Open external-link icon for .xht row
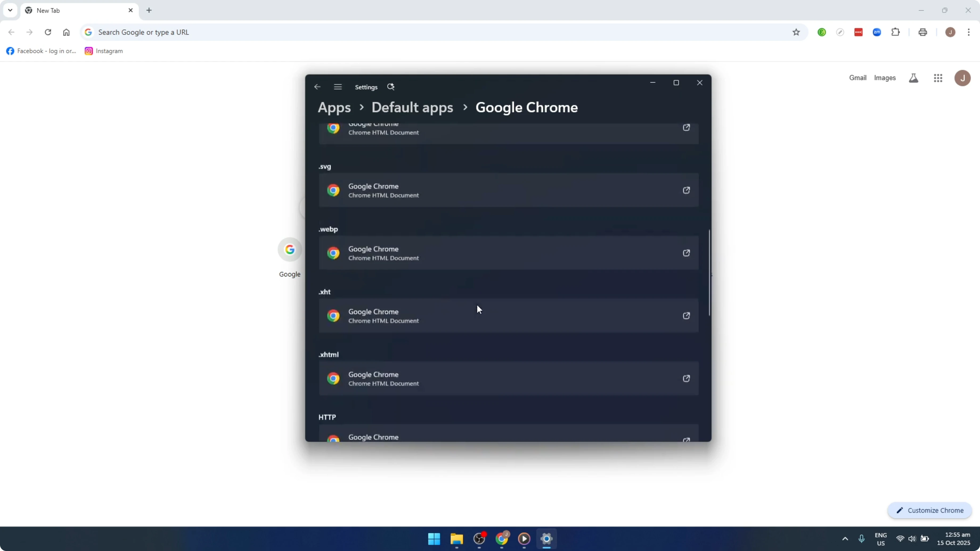 click(x=686, y=316)
